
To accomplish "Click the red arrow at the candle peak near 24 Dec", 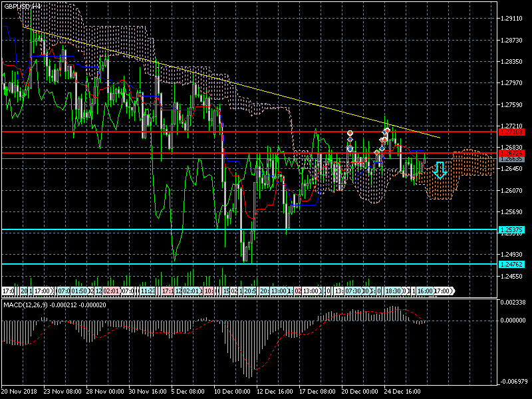I will pyautogui.click(x=386, y=130).
